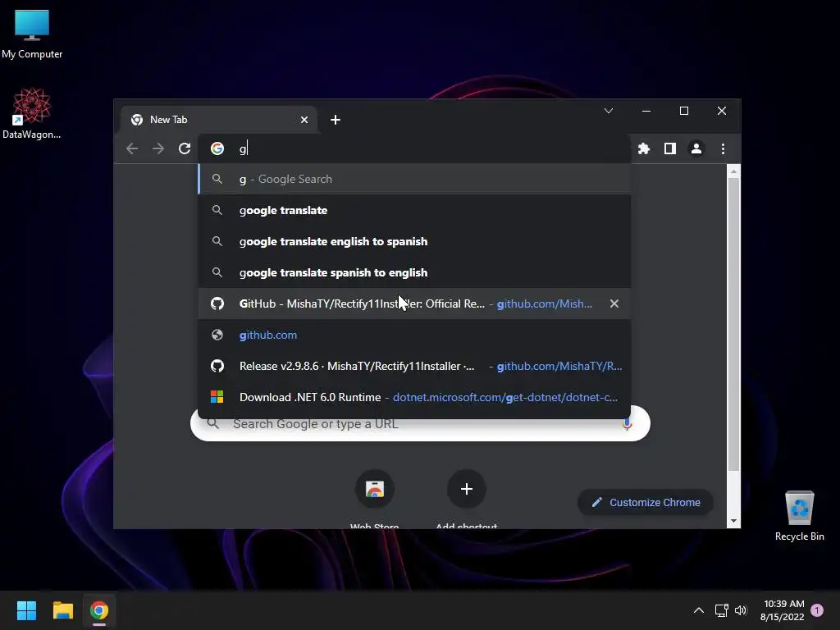Click the Microsoft logo icon on the .NET row
840x630 pixels.
[x=217, y=397]
